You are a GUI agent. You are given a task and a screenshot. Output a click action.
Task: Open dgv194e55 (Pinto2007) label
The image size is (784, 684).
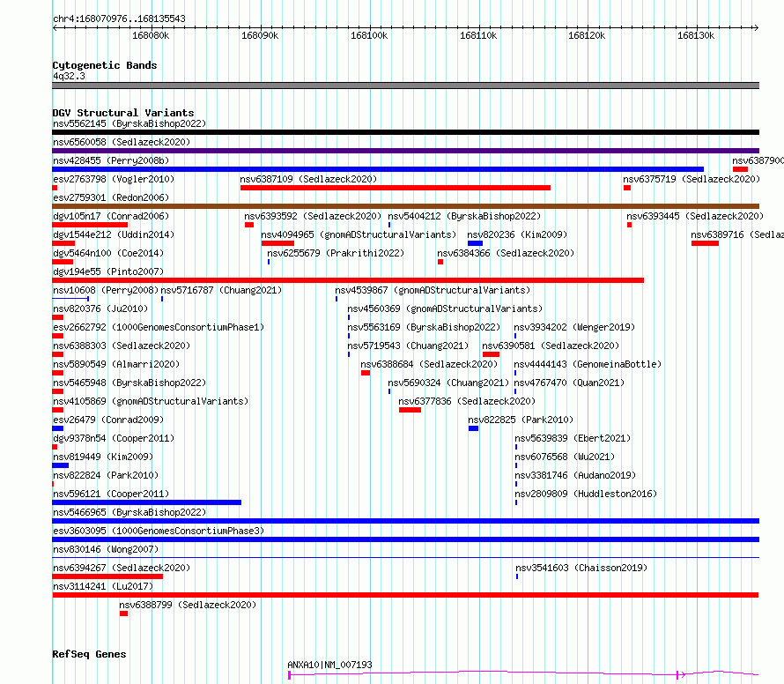click(108, 271)
